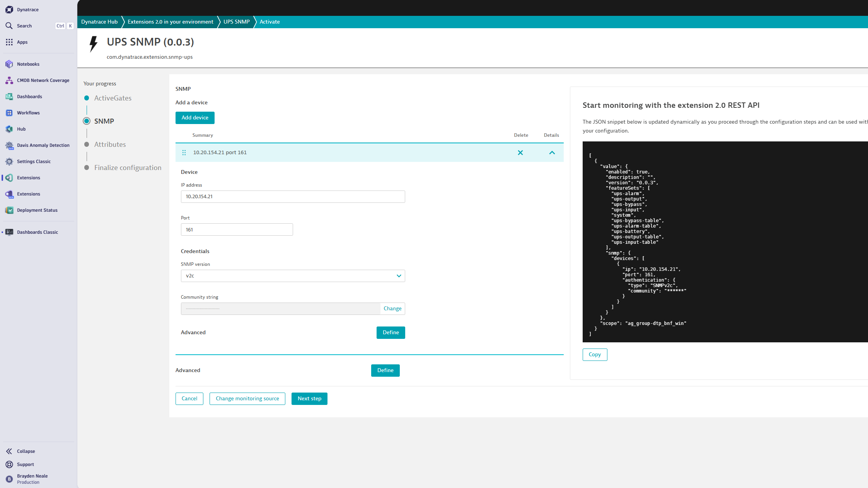This screenshot has width=868, height=488.
Task: Go to Extensions 2.0 in your environment breadcrumb
Action: 171,22
